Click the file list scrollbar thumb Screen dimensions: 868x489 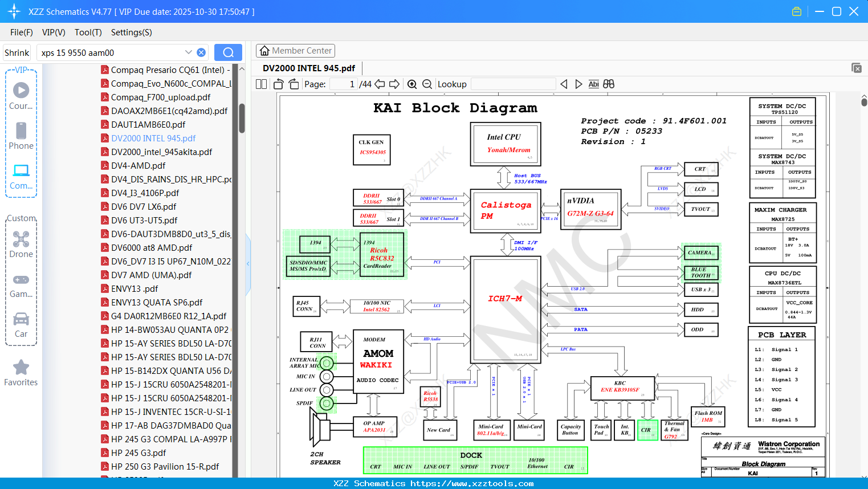pos(242,118)
